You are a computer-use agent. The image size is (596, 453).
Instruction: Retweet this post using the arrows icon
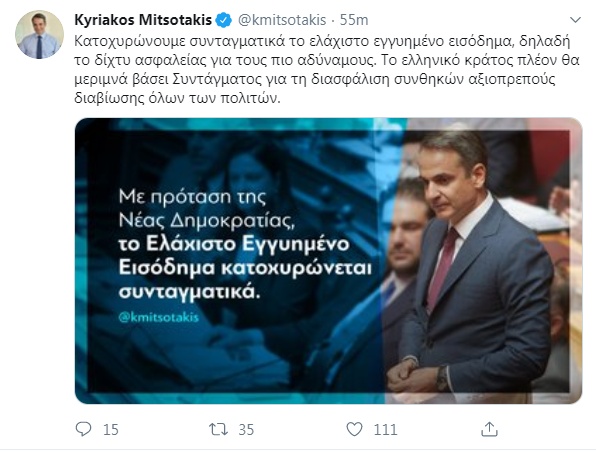(219, 429)
